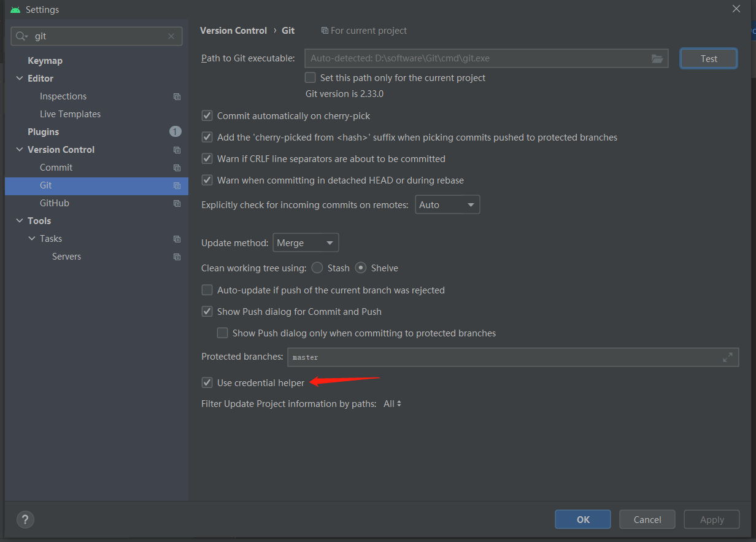This screenshot has width=756, height=542.
Task: Toggle the 'cherry-picked from <hash>' suffix option
Action: (207, 137)
